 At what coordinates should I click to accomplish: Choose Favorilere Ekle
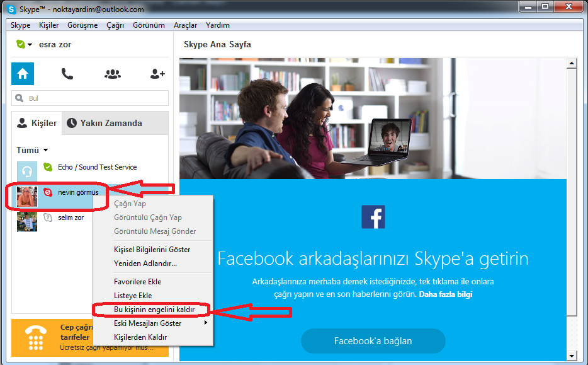pyautogui.click(x=138, y=282)
